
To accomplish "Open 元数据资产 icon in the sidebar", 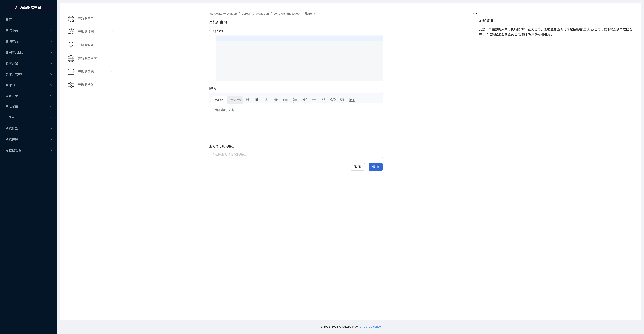I will point(71,19).
